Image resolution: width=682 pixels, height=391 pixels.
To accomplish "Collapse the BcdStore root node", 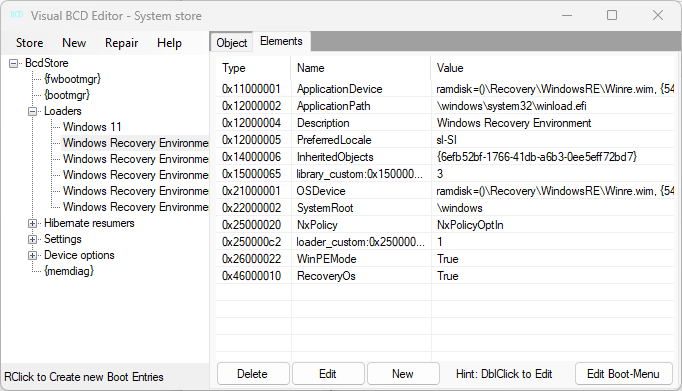I will tap(13, 63).
